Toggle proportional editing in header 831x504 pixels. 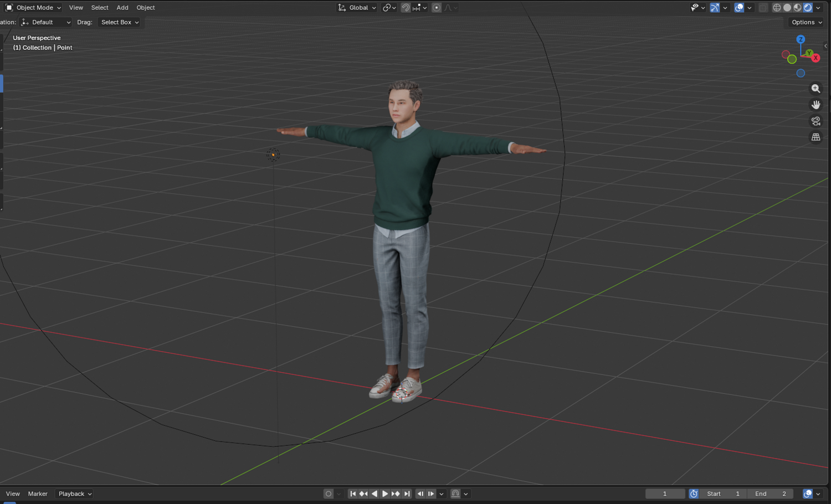click(437, 8)
